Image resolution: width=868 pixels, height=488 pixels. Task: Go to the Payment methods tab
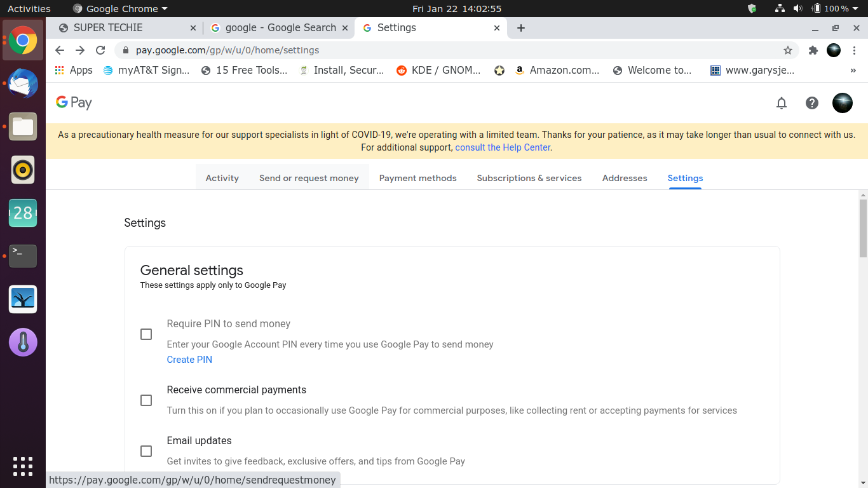[x=418, y=178]
